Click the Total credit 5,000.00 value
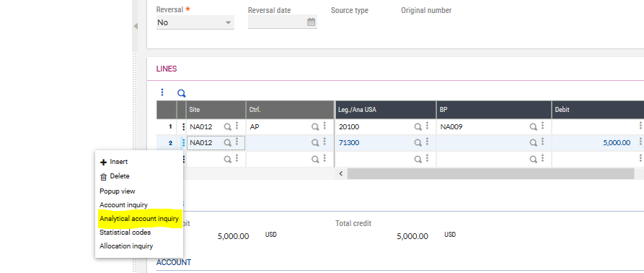The width and height of the screenshot is (644, 273). 413,236
